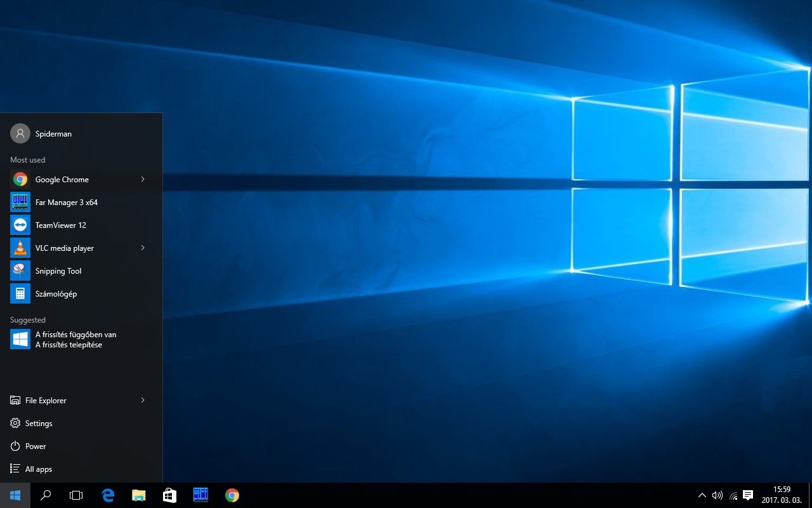Open TeamViewer 12 from Start menu
This screenshot has width=812, height=508.
(60, 225)
